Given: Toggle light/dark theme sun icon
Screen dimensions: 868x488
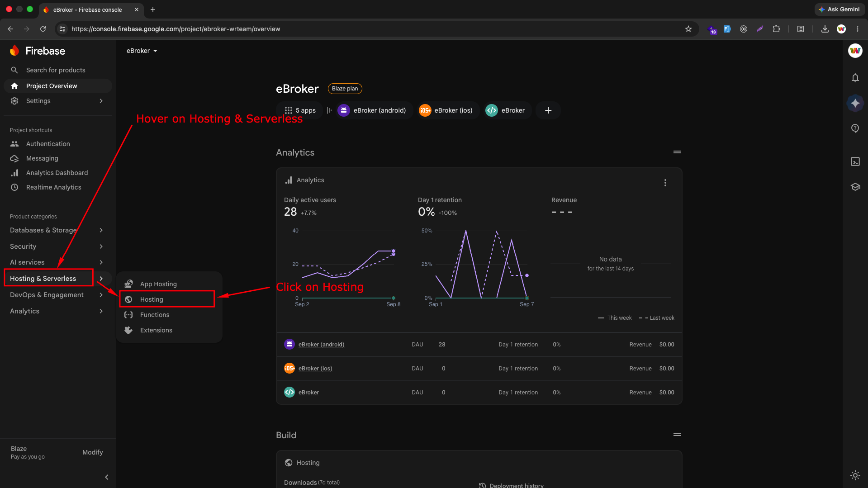Looking at the screenshot, I should click(x=855, y=475).
